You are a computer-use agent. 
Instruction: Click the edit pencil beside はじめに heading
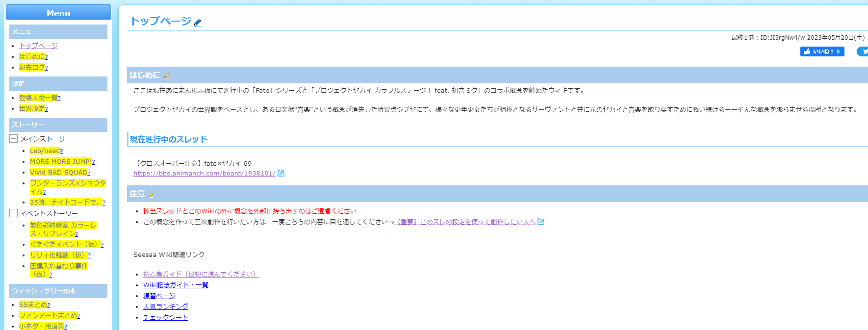click(x=167, y=76)
